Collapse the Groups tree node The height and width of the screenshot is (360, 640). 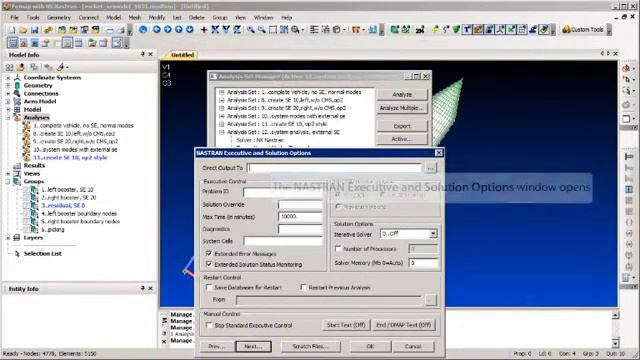pyautogui.click(x=8, y=181)
